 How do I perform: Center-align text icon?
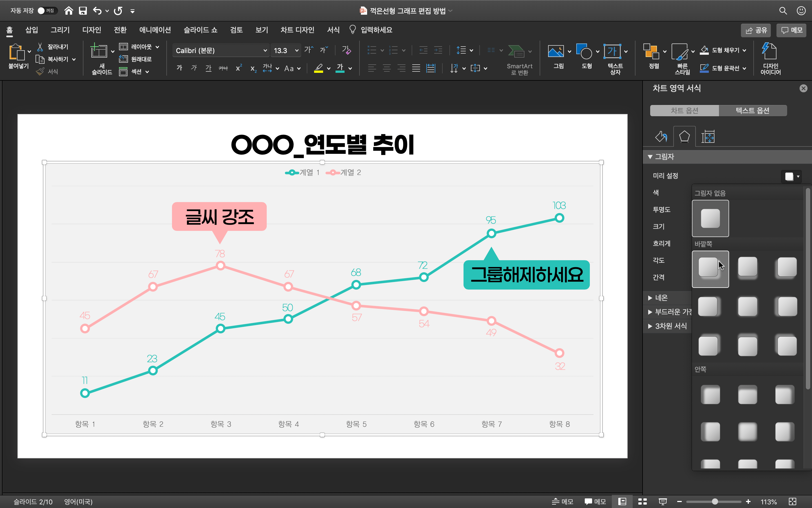(x=387, y=68)
